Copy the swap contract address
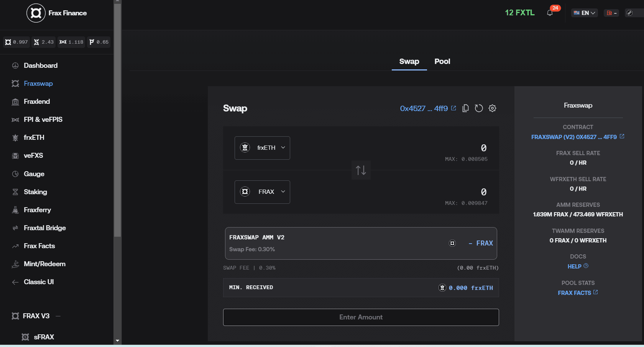644x347 pixels. tap(465, 108)
